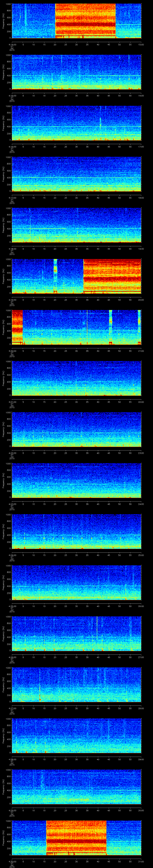This screenshot has height=868, width=153.
Task: Select the spectrogram panel starting at 4:28:00
Action: pyautogui.click(x=76, y=736)
